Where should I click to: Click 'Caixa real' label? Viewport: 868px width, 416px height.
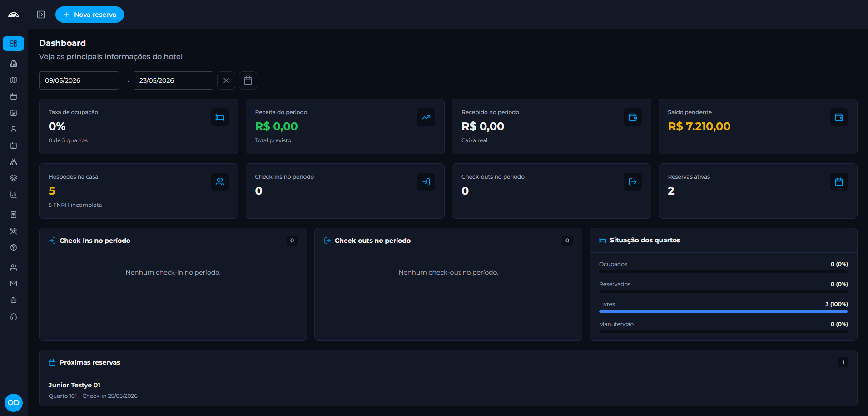pos(474,140)
